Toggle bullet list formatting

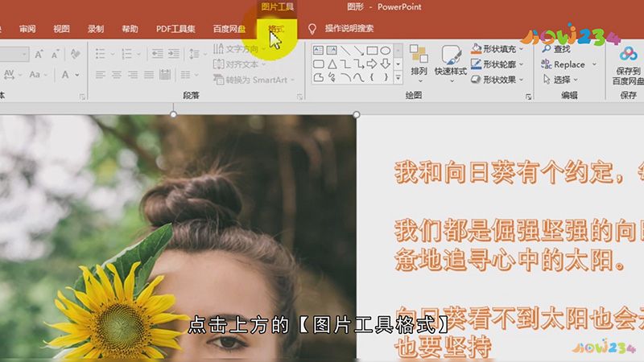(x=100, y=54)
